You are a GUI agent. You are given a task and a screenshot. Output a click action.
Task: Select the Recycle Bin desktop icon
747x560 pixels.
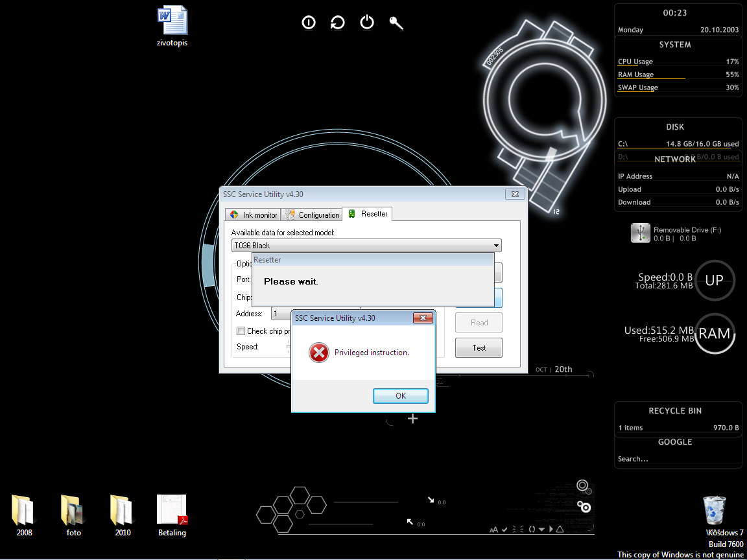click(715, 511)
